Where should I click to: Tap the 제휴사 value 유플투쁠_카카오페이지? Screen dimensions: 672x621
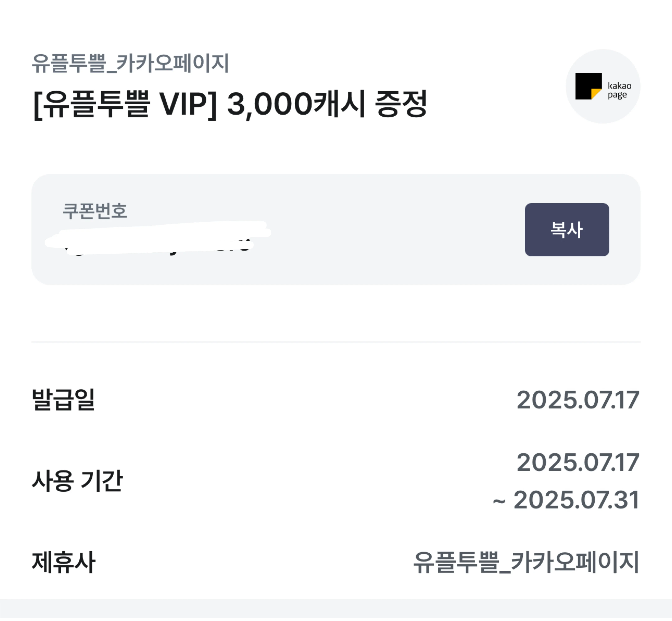click(526, 562)
